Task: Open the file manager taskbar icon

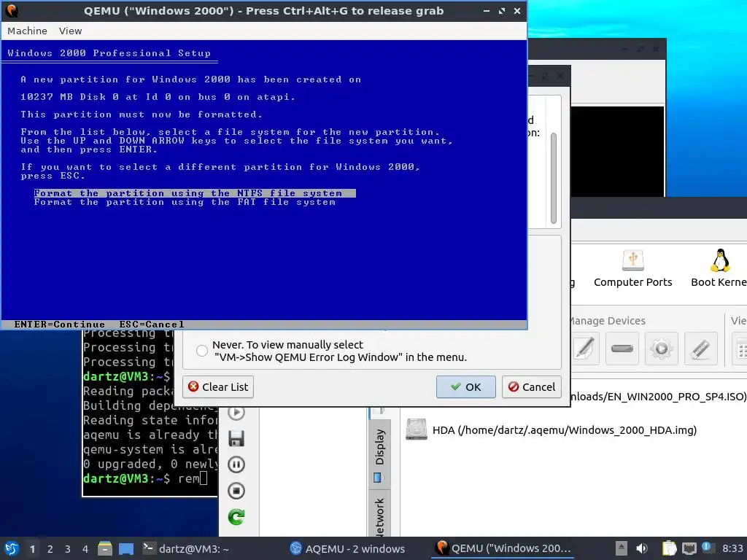Action: tap(105, 548)
